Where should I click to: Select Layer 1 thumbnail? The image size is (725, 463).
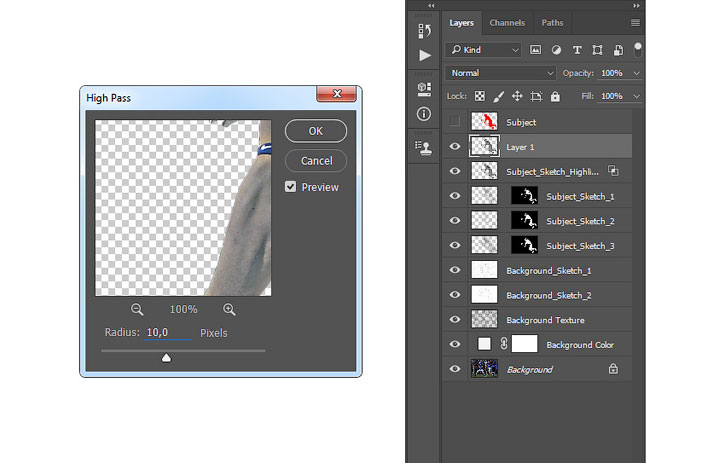(484, 146)
